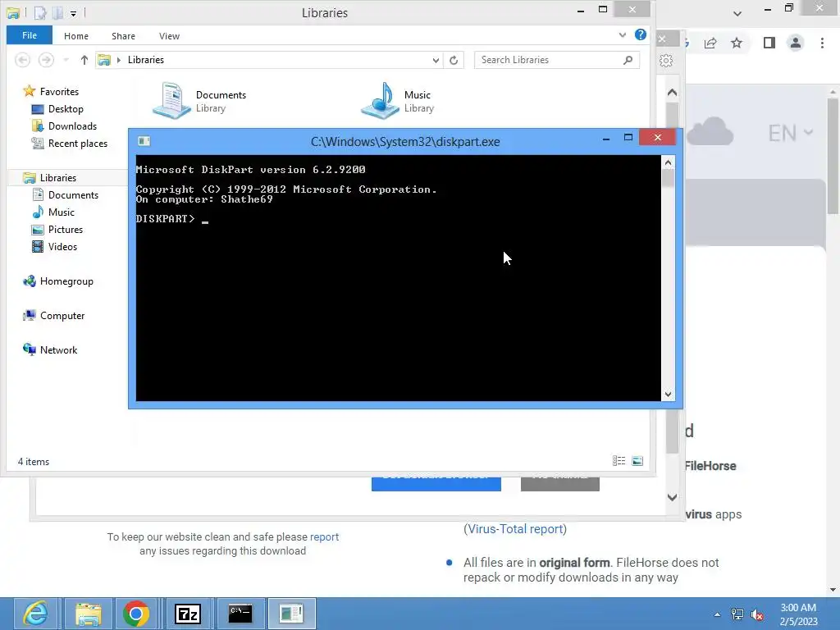Go up one folder level arrow
Viewport: 840px width, 630px height.
coord(84,60)
